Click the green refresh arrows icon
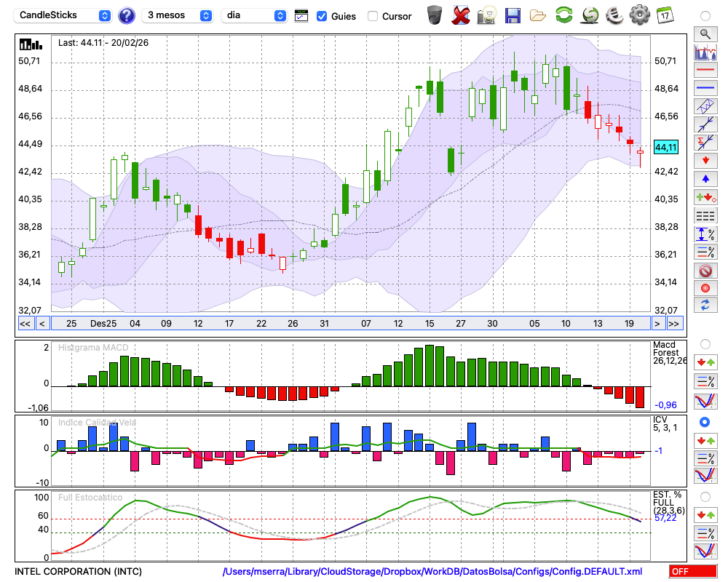The width and height of the screenshot is (728, 582). click(563, 15)
